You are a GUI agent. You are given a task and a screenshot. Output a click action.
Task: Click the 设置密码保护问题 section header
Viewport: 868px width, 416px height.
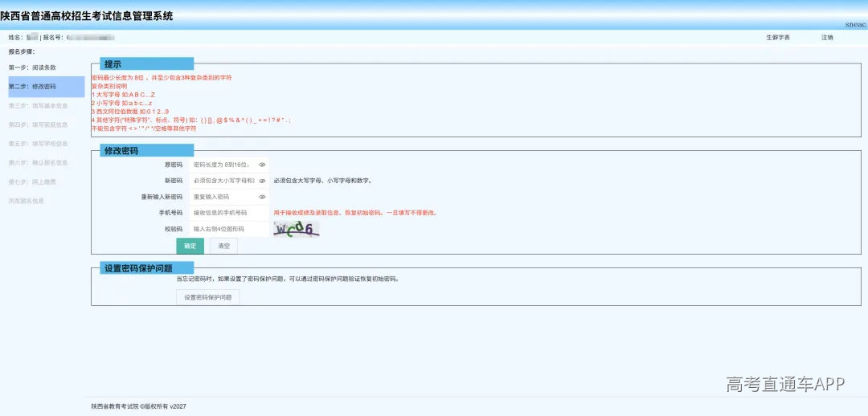point(147,268)
